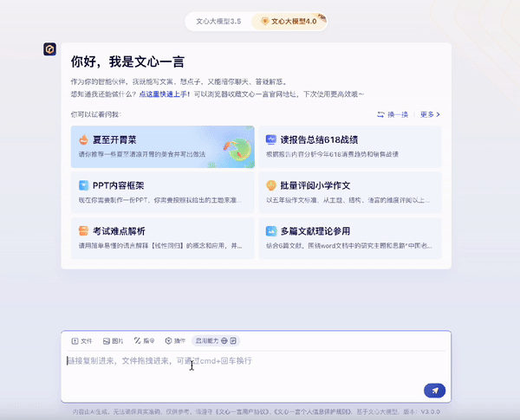This screenshot has height=420, width=520.
Task: Expand 更多 suggestions
Action: click(430, 114)
